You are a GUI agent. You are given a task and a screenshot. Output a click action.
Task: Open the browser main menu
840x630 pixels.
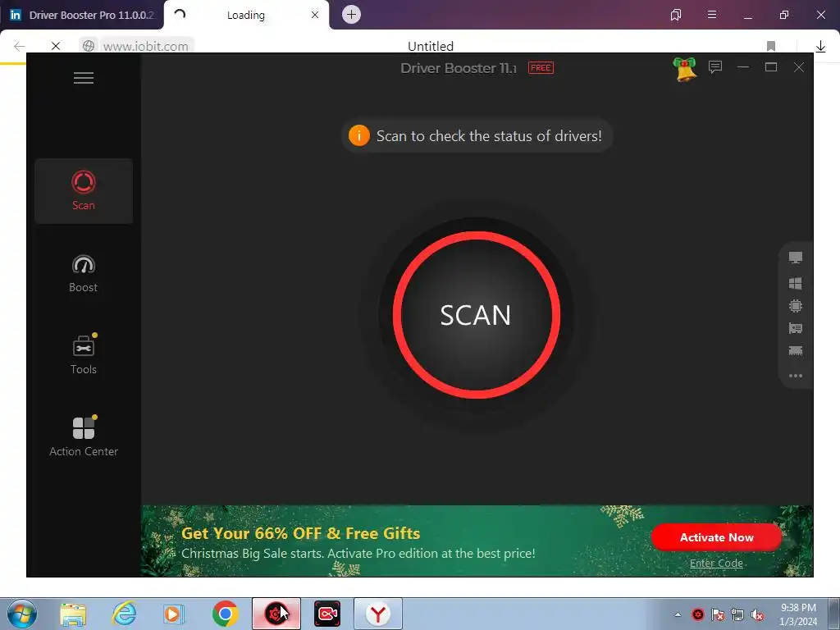[x=712, y=15]
